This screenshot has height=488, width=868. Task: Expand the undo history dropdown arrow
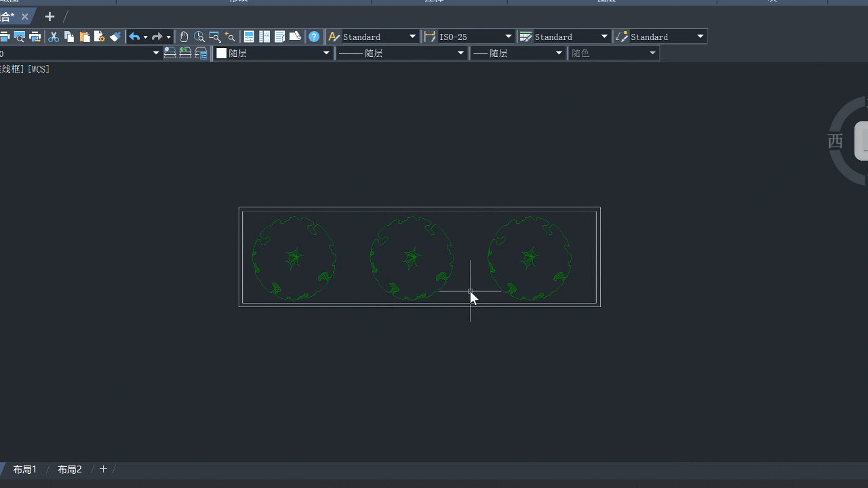coord(145,37)
